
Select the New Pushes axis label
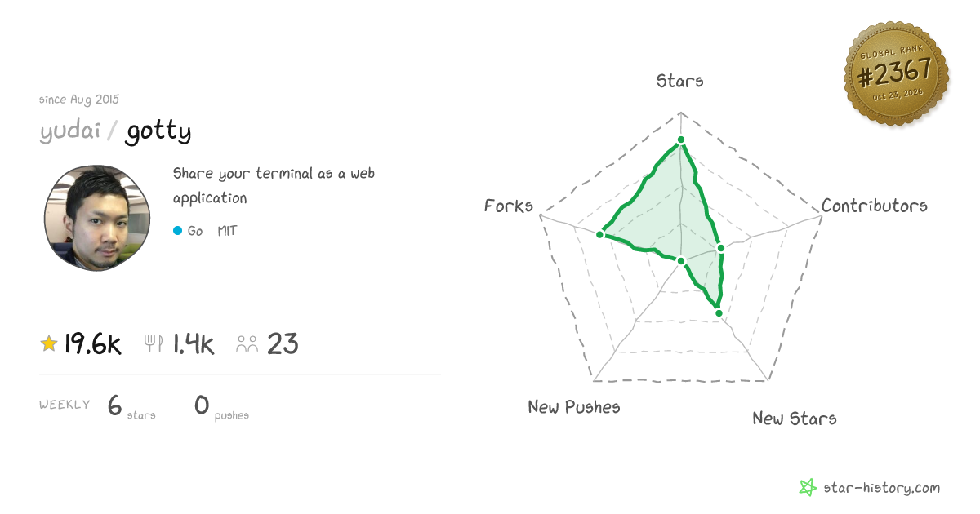(x=574, y=406)
